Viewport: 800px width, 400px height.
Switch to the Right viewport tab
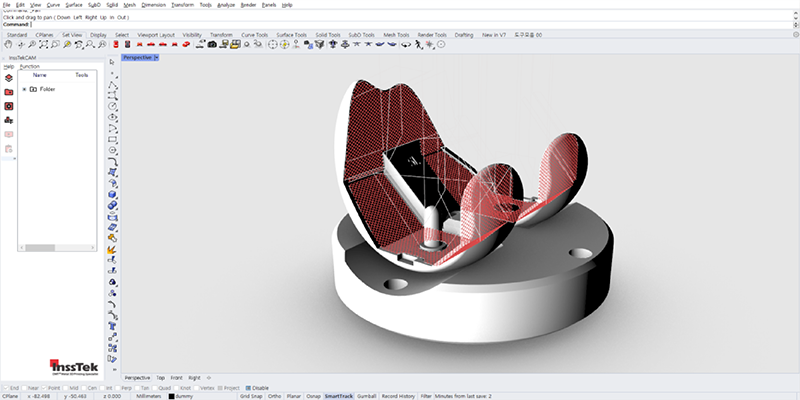click(194, 378)
